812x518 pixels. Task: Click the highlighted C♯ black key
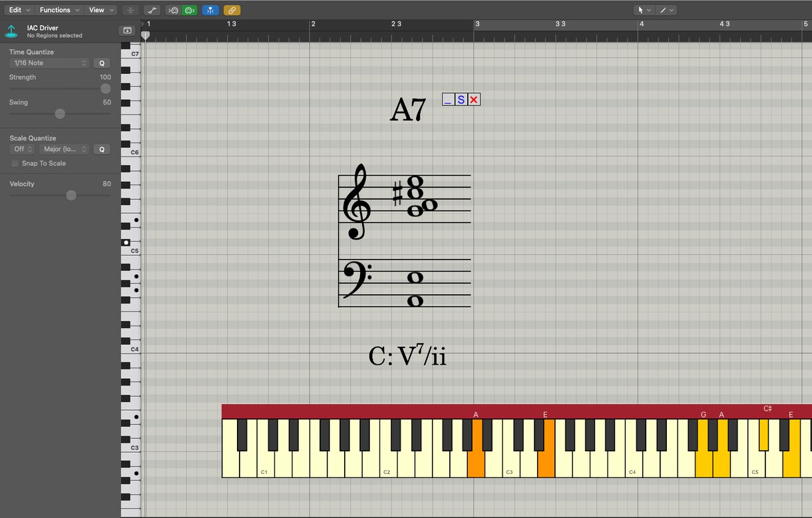[764, 434]
